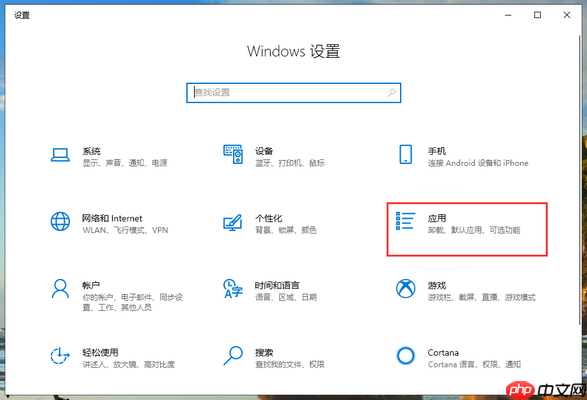Click text 卸载、默认应用、可选功能
The image size is (587, 400).
click(x=474, y=230)
